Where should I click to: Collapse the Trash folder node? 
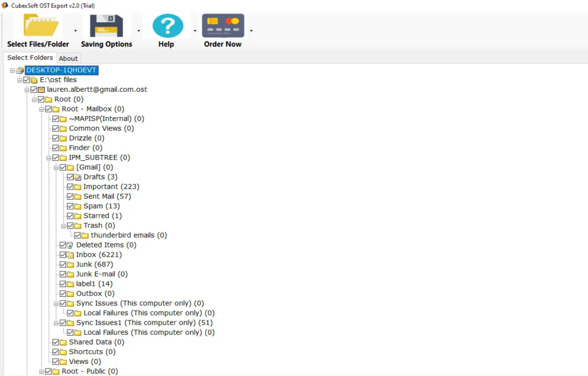pyautogui.click(x=63, y=226)
